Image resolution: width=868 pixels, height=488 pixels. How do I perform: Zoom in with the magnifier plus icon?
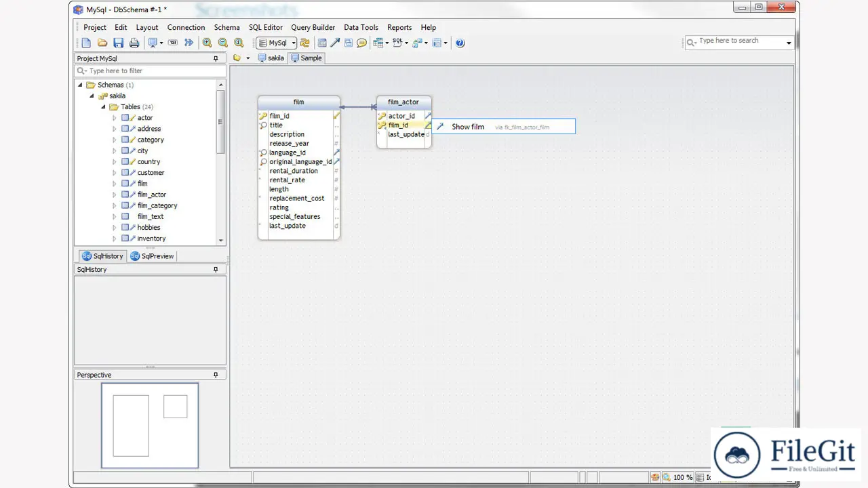(x=208, y=43)
